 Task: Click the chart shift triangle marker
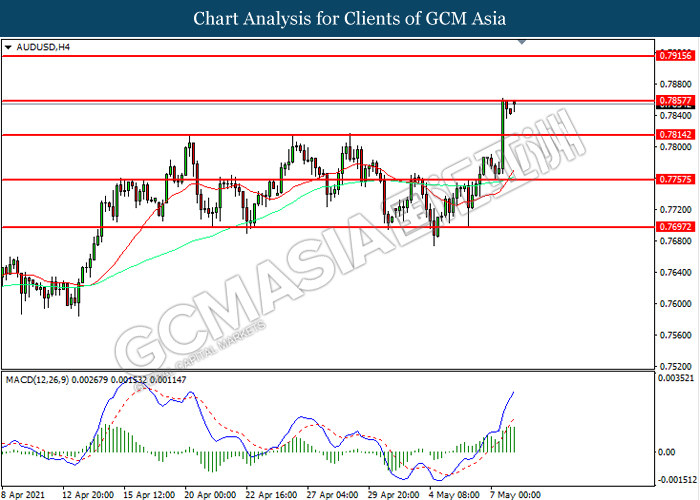tap(521, 42)
